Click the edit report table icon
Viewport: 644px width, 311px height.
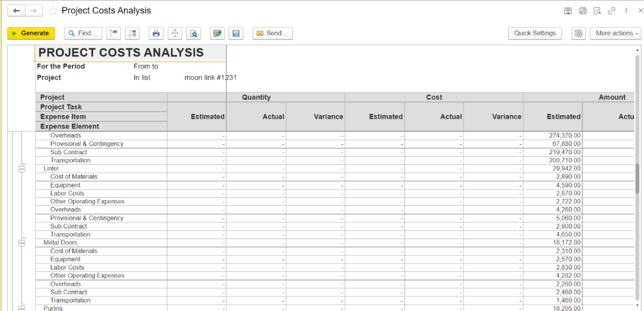click(217, 33)
